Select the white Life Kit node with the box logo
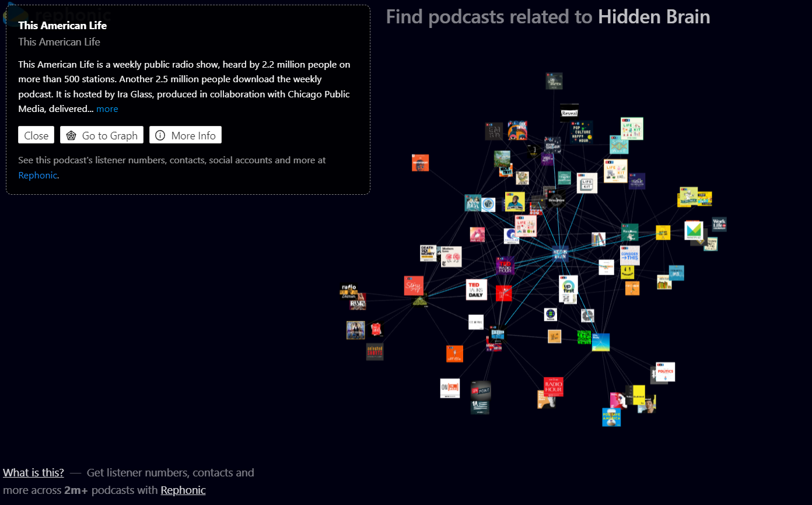 click(x=587, y=183)
